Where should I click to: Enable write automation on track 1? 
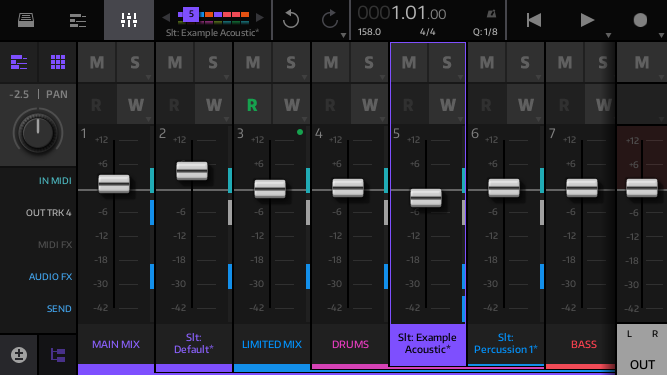tap(136, 105)
